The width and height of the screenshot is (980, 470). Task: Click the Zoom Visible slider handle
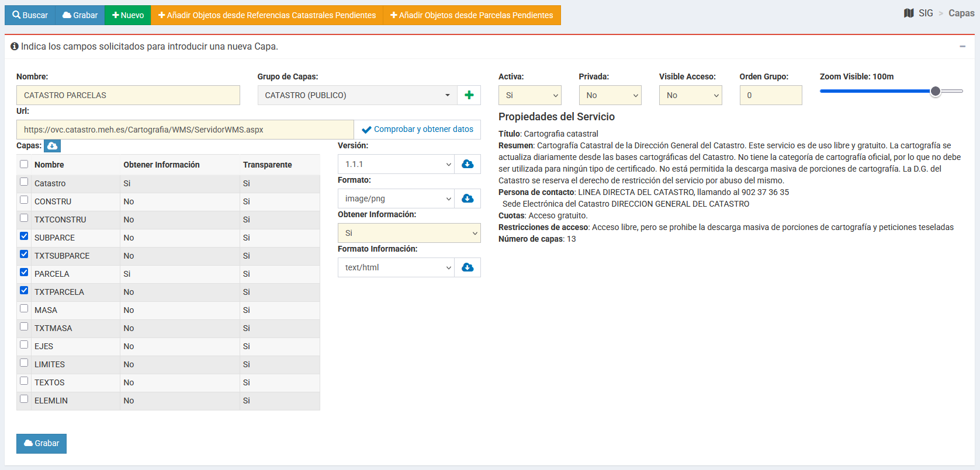click(x=935, y=91)
